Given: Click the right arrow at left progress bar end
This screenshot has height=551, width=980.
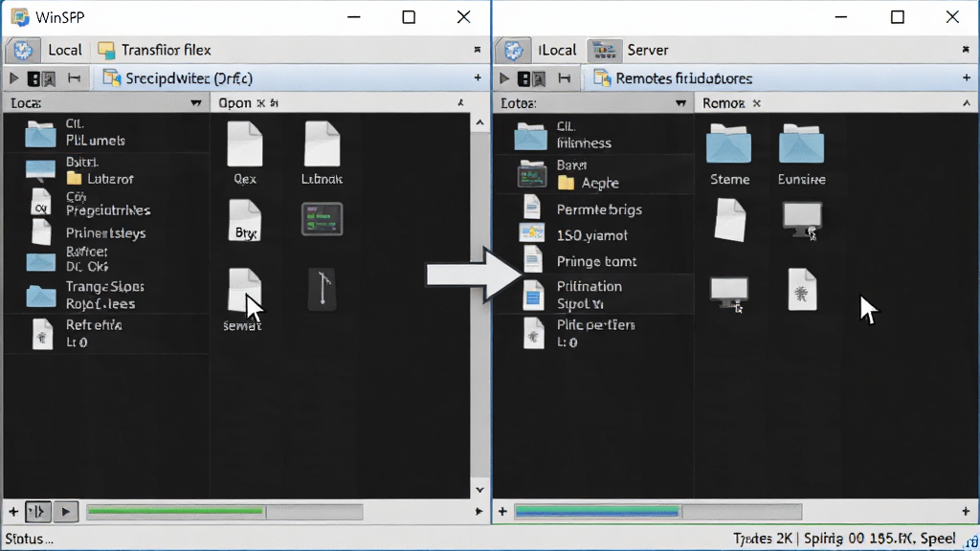Looking at the screenshot, I should tap(479, 512).
